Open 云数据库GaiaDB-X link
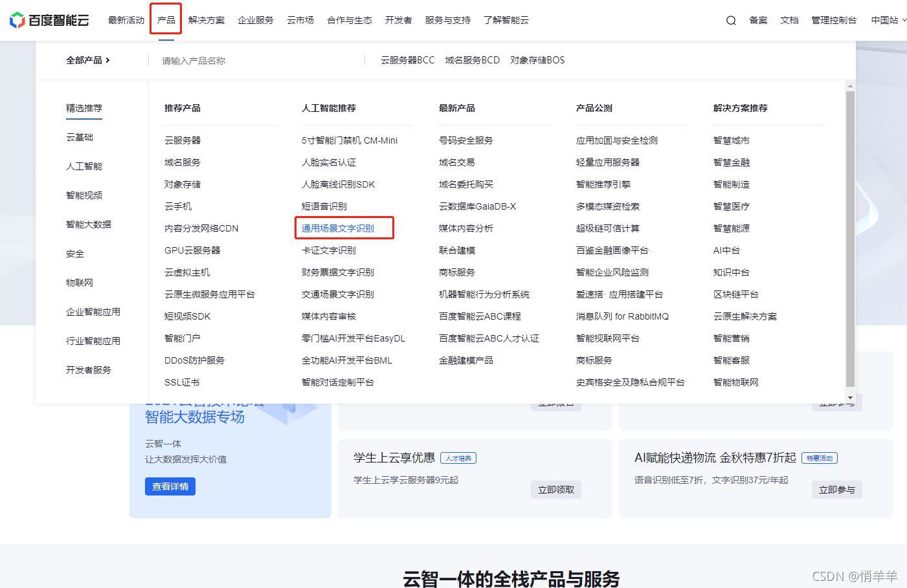Image resolution: width=907 pixels, height=588 pixels. click(478, 206)
